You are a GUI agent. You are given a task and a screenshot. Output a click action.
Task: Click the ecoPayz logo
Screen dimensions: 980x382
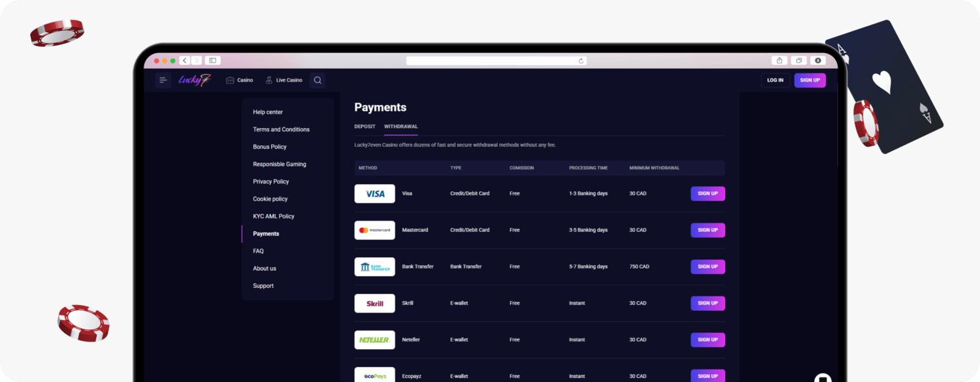coord(375,375)
